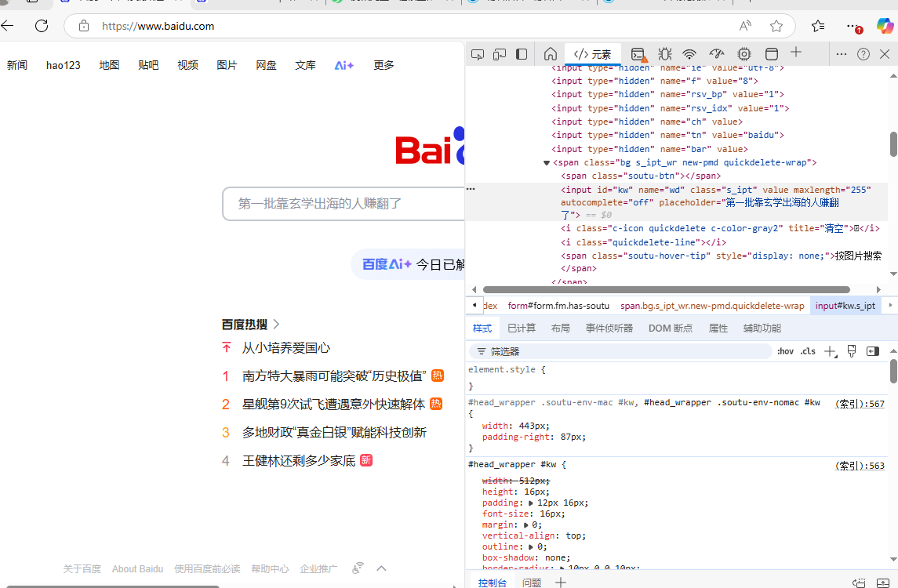Screen dimensions: 898x588
Task: Toggle Read aloud icon in address bar
Action: [x=745, y=26]
